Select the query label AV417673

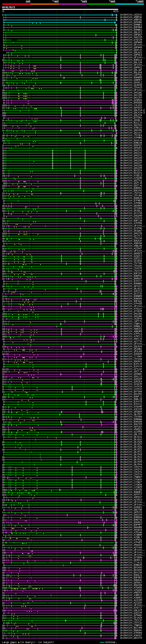tap(8, 8)
